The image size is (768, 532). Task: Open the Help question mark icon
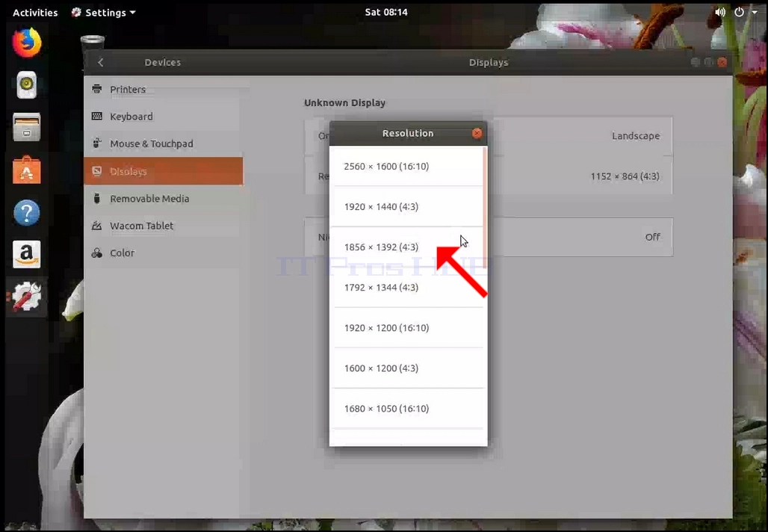tap(26, 212)
